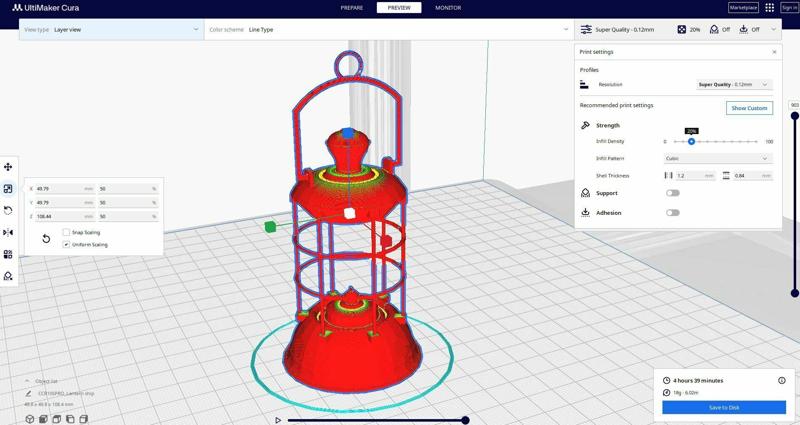Click the Infill Density slider handle
The height and width of the screenshot is (425, 800).
point(691,141)
